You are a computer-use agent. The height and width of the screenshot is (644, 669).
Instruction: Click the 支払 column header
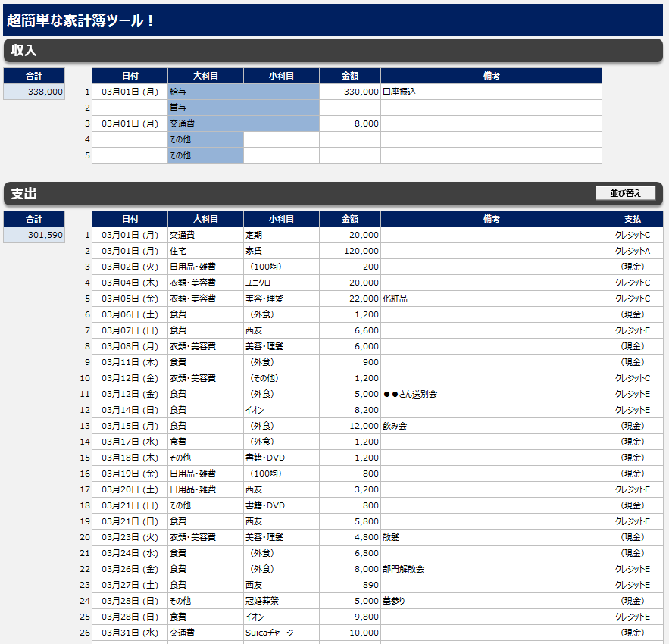[633, 219]
